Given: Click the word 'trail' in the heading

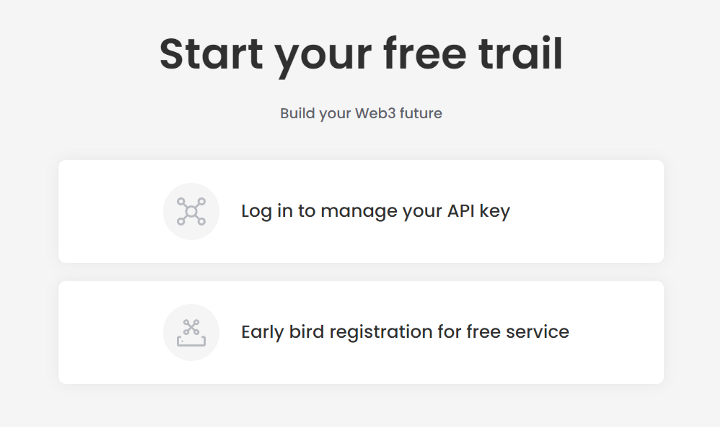Looking at the screenshot, I should 521,53.
